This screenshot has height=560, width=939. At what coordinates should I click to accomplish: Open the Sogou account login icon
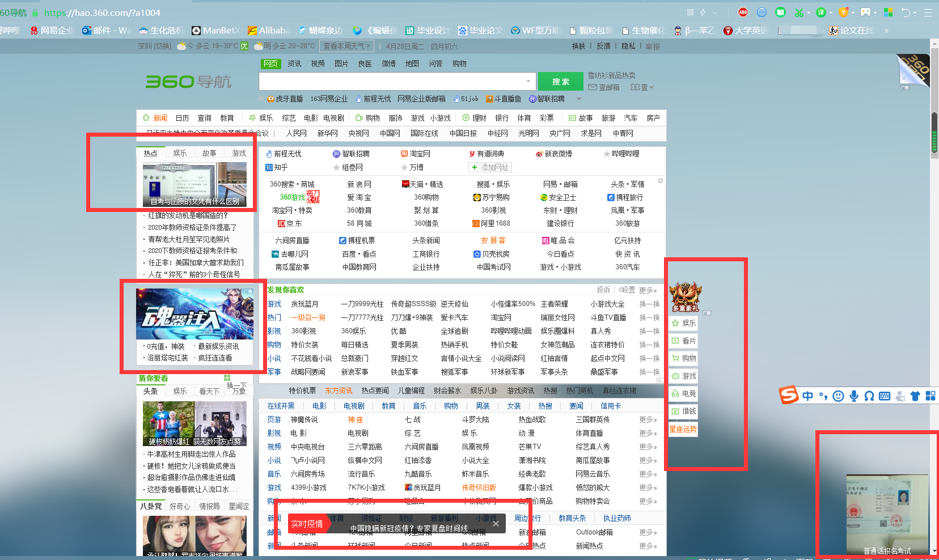[900, 396]
